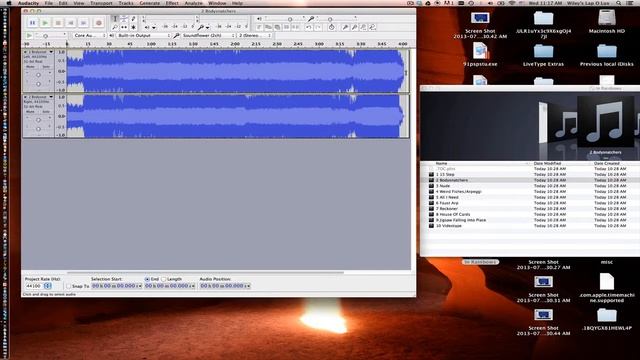The image size is (640, 360).
Task: Click the Skip to Start button
Action: [x=71, y=23]
